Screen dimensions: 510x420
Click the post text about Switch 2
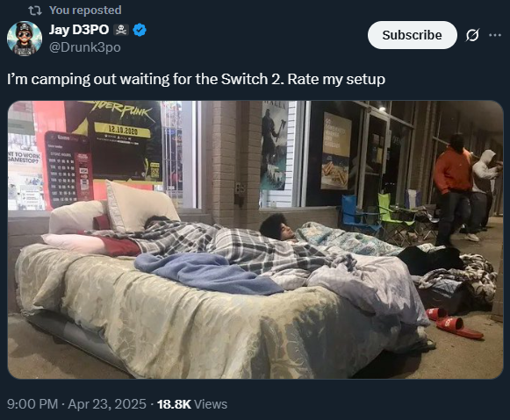(x=196, y=79)
